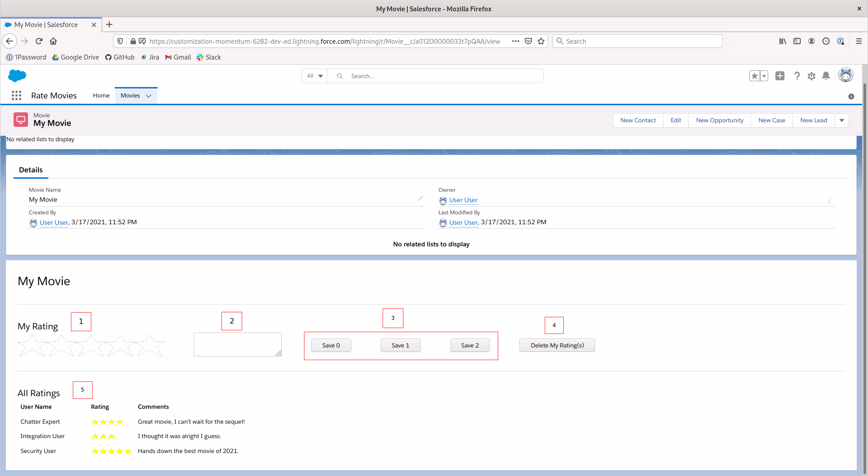This screenshot has height=476, width=868.
Task: Click the site security padlock icon
Action: click(133, 41)
